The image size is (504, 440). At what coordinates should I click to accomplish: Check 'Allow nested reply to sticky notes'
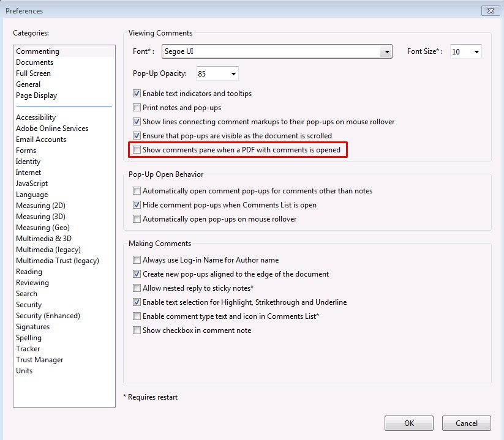[137, 288]
